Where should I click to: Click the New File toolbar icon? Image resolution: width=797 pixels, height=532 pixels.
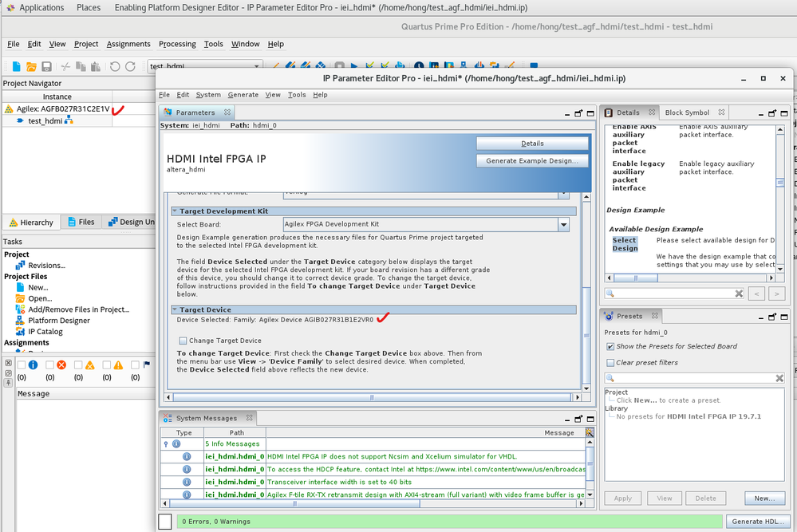tap(16, 67)
